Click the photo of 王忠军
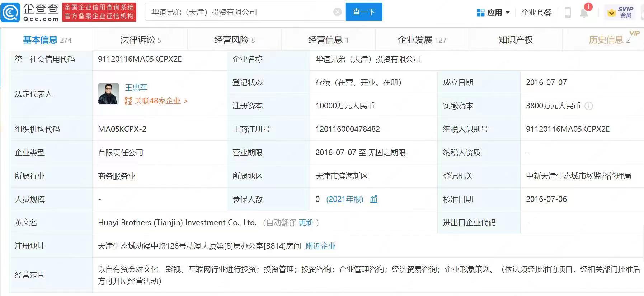The height and width of the screenshot is (296, 644). tap(108, 93)
